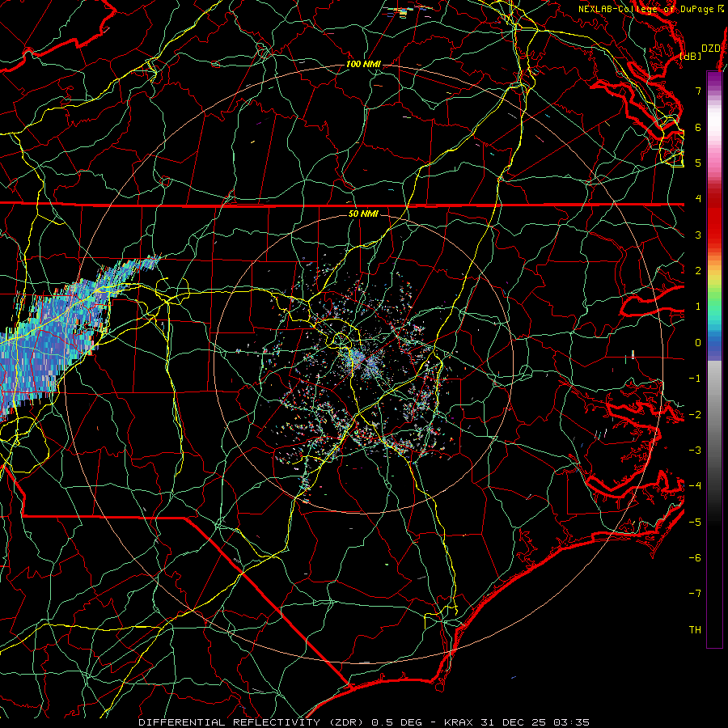Click the 50 NMI range ring label
Screen dimensions: 728x728
tap(363, 214)
